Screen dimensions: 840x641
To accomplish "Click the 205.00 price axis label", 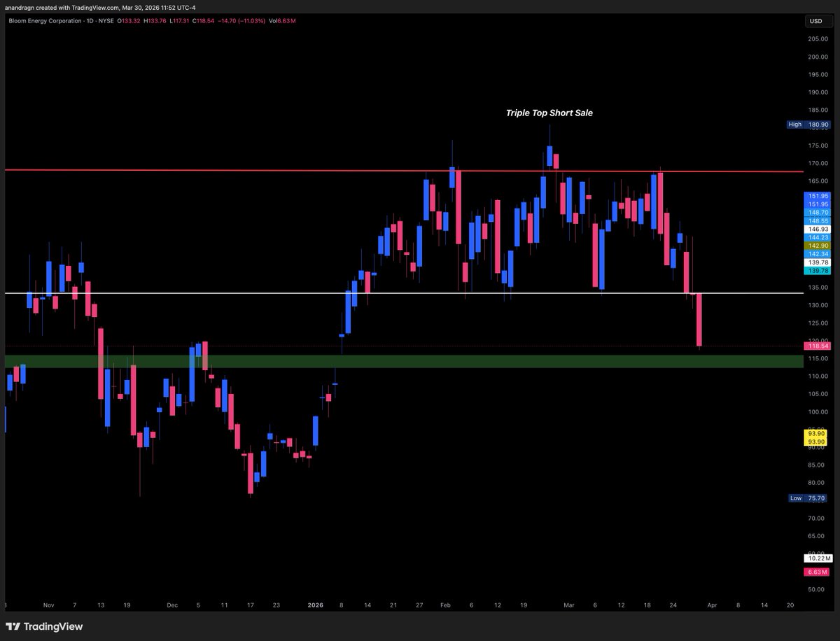I will coord(818,38).
